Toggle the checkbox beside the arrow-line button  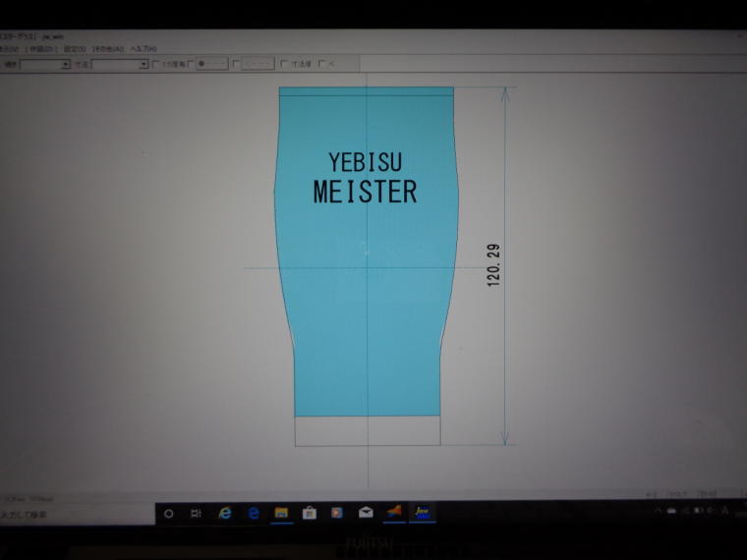pos(235,64)
